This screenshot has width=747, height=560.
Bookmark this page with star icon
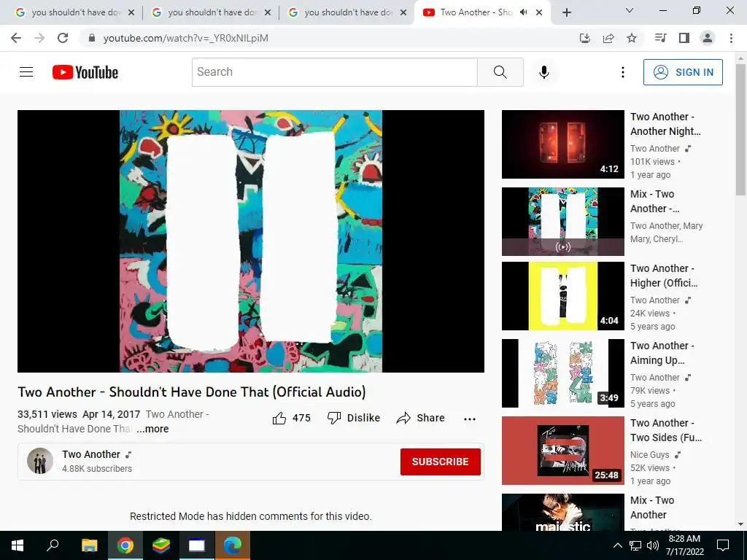632,38
